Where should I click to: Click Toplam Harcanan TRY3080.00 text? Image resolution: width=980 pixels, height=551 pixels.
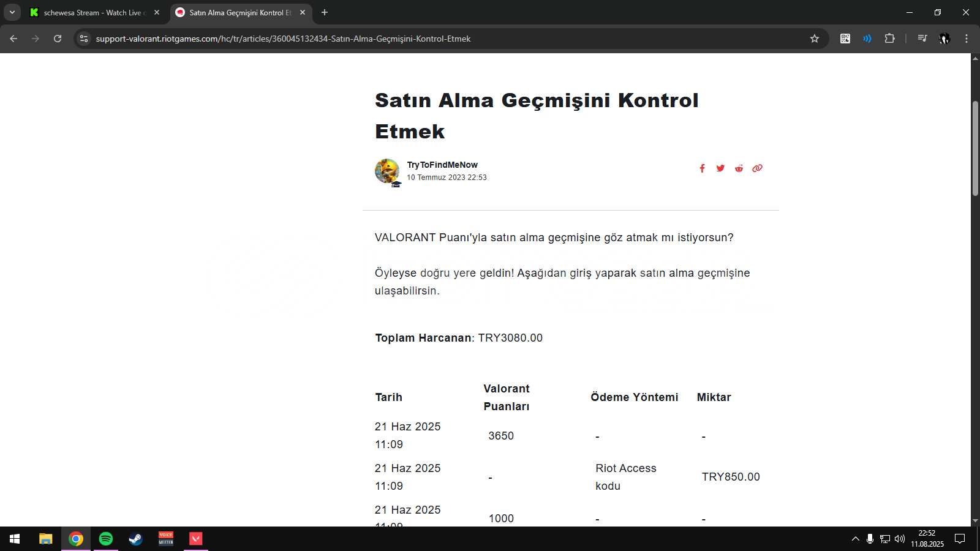tap(459, 338)
